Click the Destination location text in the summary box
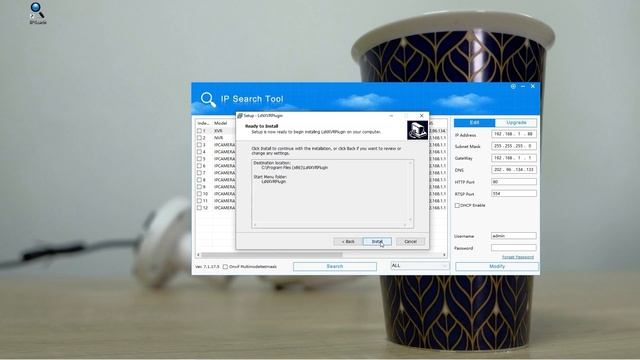This screenshot has height=360, width=640. point(272,163)
